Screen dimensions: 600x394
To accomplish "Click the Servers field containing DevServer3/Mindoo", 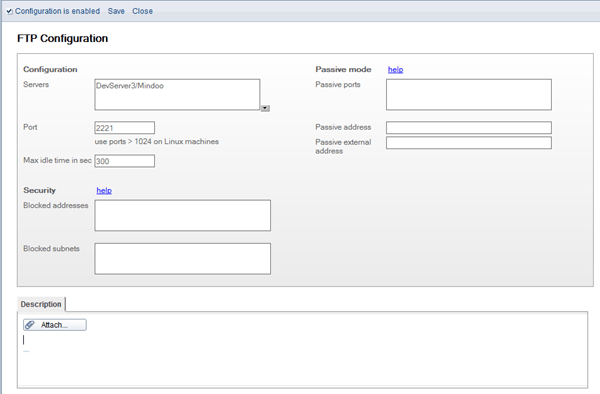I will (177, 94).
